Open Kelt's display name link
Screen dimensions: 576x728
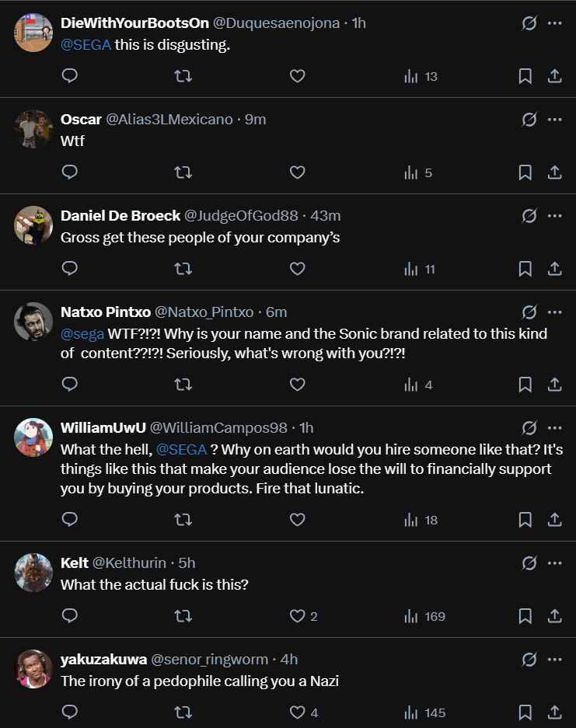tap(75, 563)
